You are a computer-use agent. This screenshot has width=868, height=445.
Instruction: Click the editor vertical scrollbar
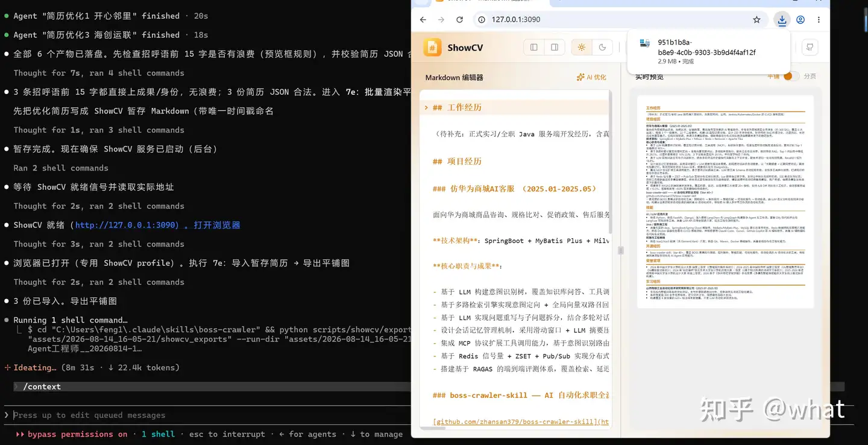pyautogui.click(x=610, y=163)
